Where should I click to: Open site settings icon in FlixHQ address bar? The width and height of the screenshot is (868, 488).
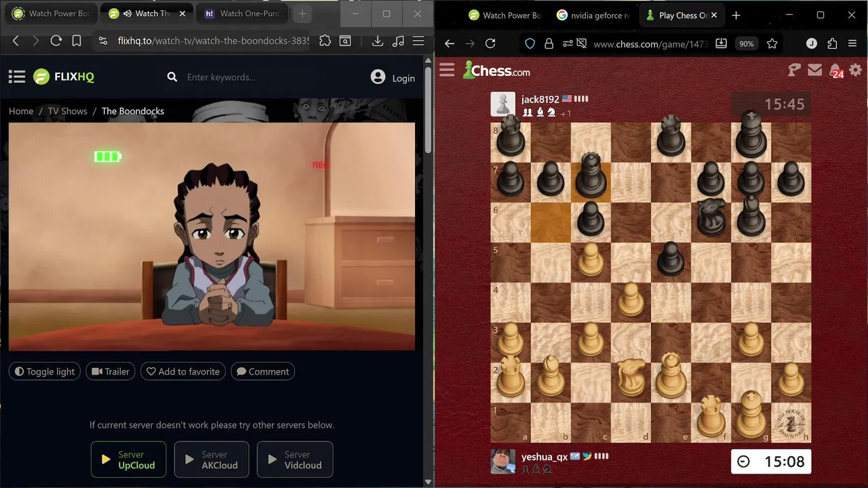pos(102,41)
